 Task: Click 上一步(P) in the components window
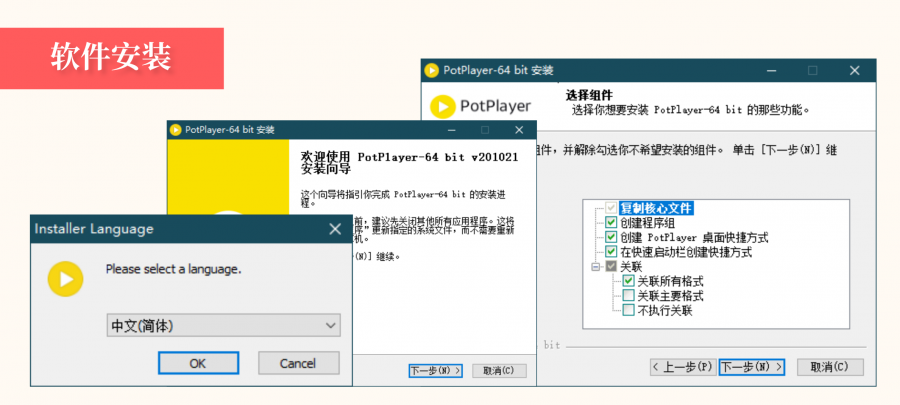(682, 367)
